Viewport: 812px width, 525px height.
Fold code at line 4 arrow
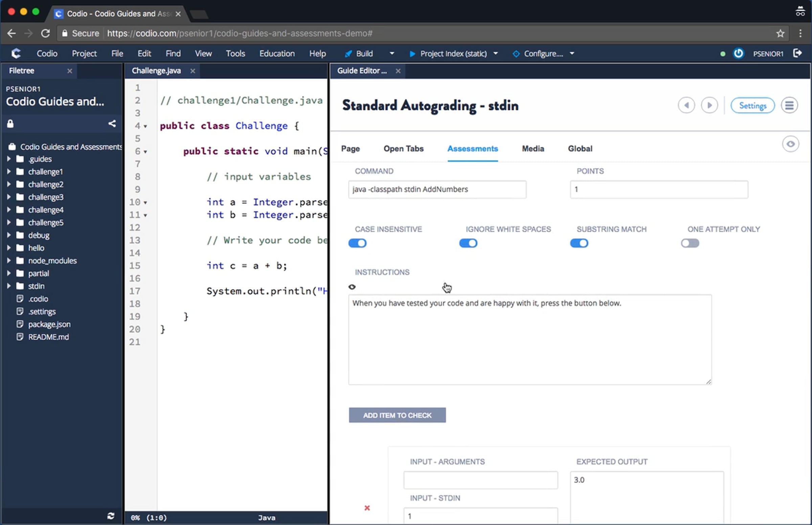pos(145,127)
